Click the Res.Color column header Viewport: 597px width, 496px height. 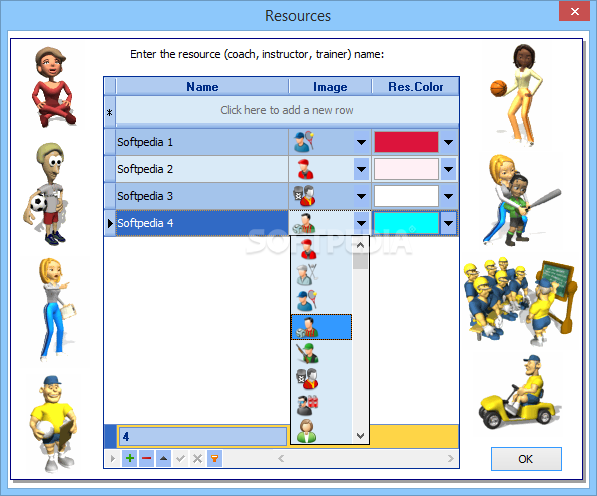click(415, 87)
